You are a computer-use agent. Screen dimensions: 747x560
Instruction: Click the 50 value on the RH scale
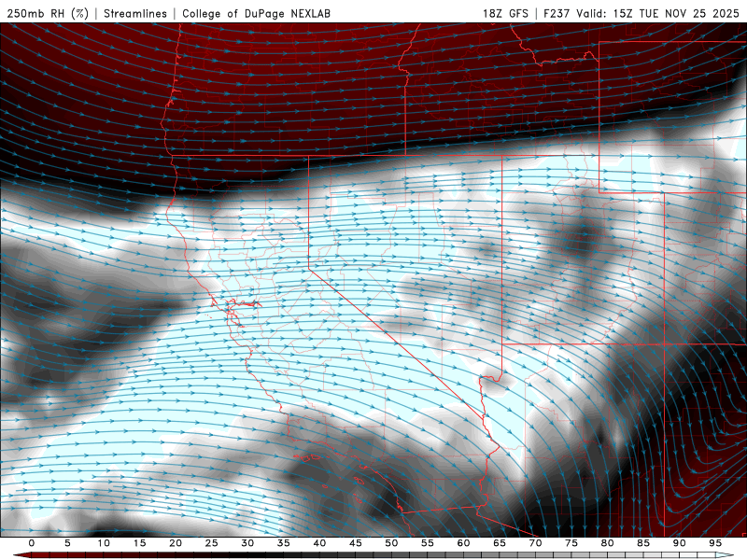[x=391, y=543]
